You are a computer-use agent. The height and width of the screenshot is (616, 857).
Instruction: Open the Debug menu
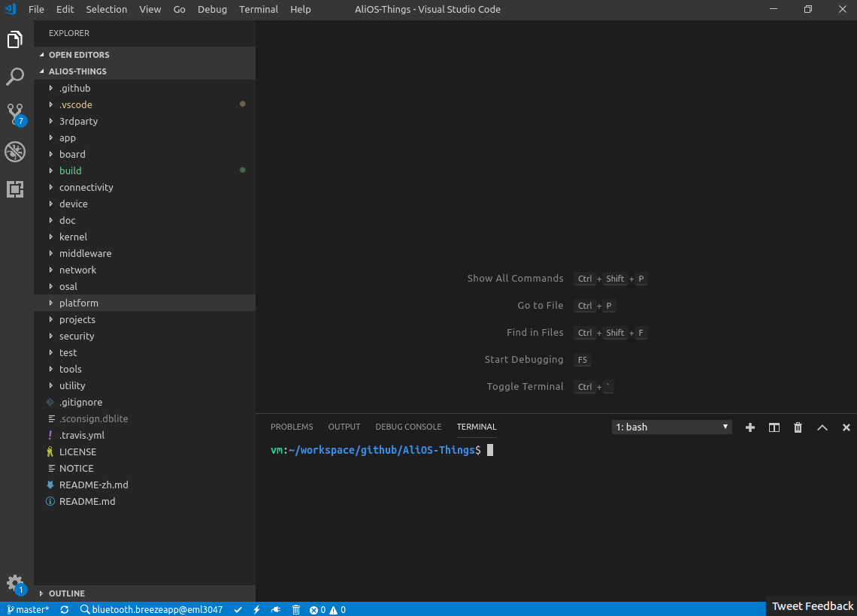click(212, 9)
